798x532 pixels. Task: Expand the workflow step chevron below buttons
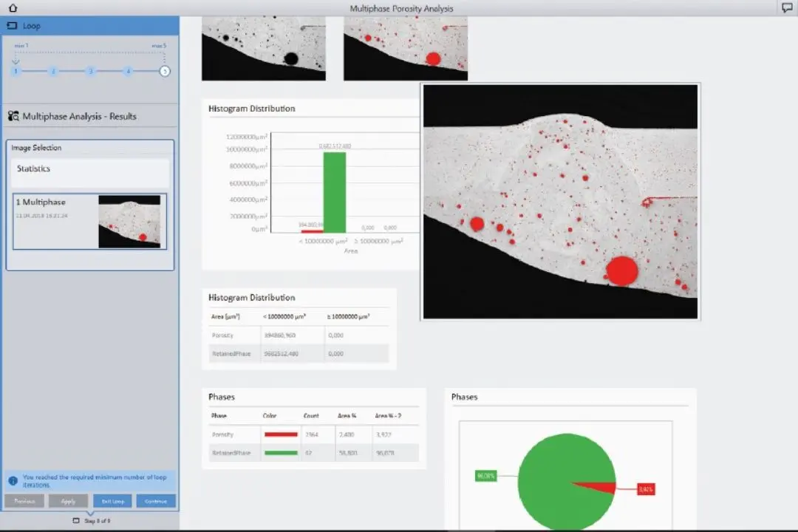(x=90, y=513)
